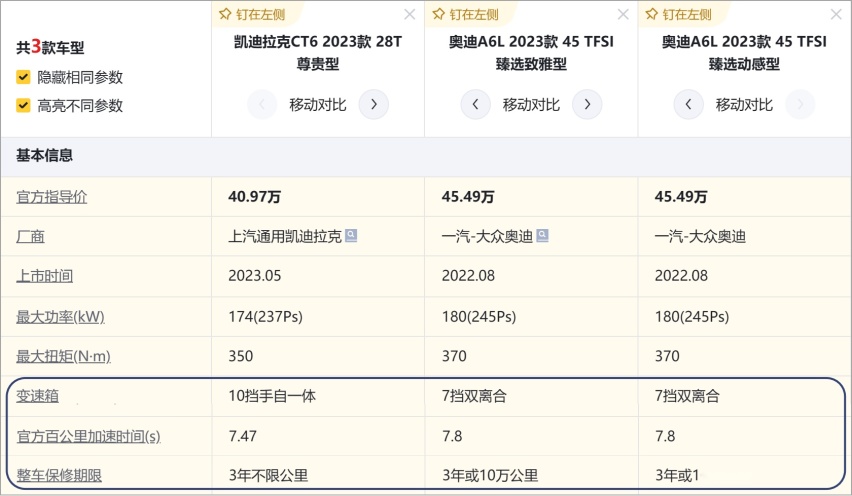Uncheck 高亮不同参数 checkbox

pos(23,105)
